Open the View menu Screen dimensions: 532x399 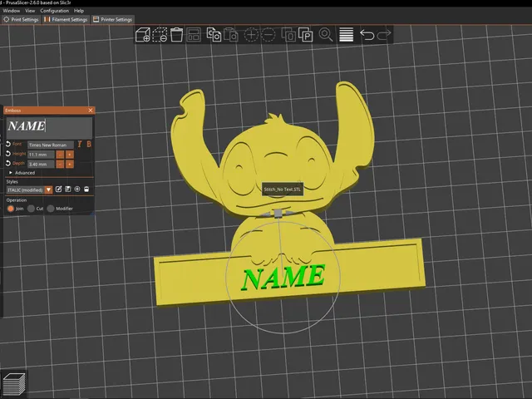[x=30, y=11]
